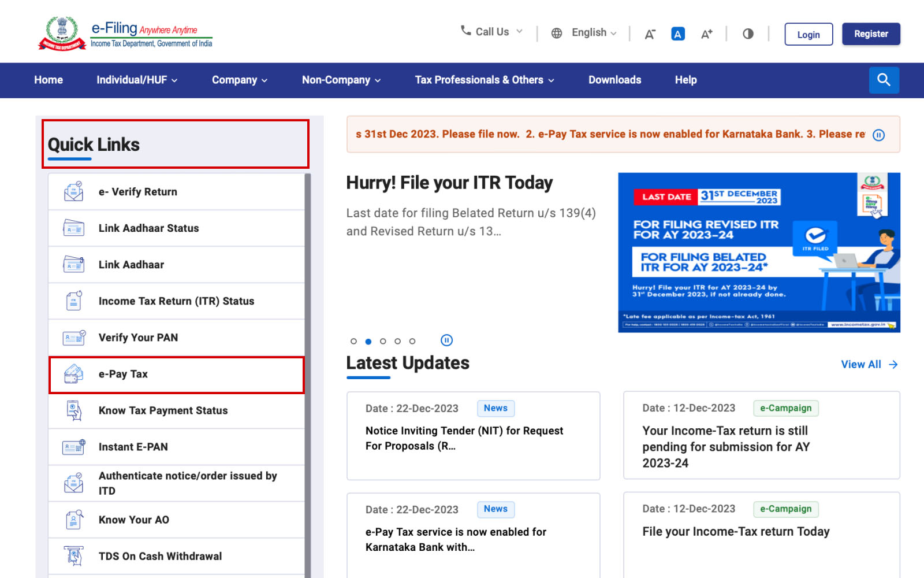Image resolution: width=924 pixels, height=578 pixels.
Task: Open TDS On Cash Withdrawal icon
Action: pyautogui.click(x=73, y=555)
